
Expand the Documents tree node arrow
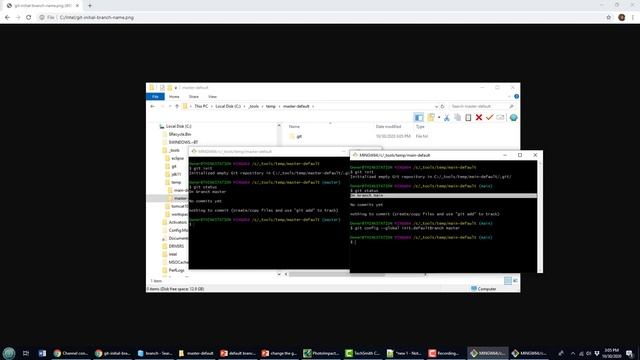(163, 239)
